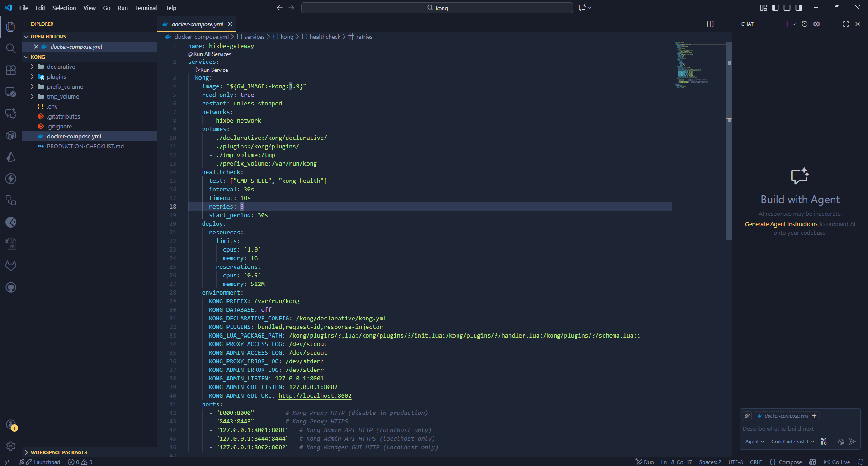
Task: Open the File menu
Action: tap(24, 8)
